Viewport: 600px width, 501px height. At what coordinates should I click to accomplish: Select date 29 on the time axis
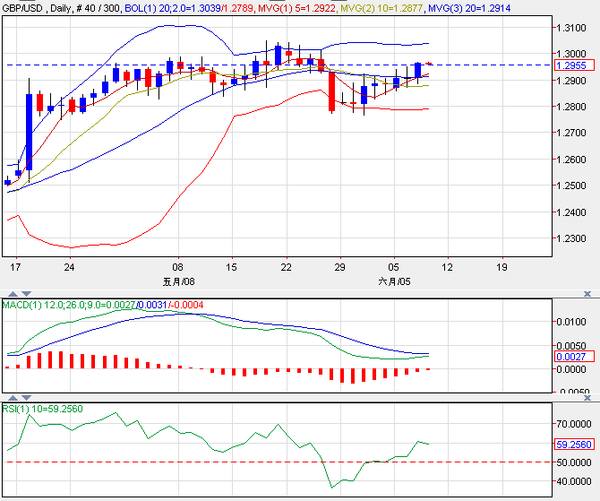(x=340, y=268)
